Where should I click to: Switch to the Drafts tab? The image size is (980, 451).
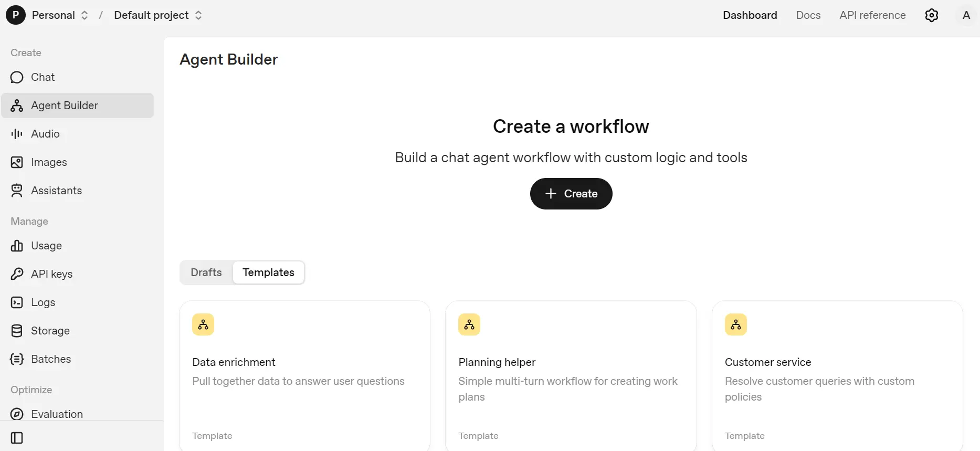pyautogui.click(x=206, y=272)
